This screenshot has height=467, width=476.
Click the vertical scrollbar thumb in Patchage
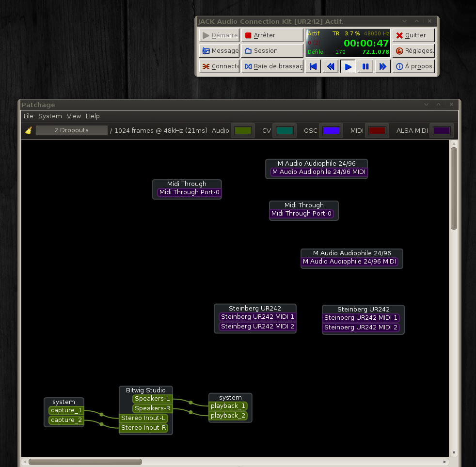(x=454, y=188)
